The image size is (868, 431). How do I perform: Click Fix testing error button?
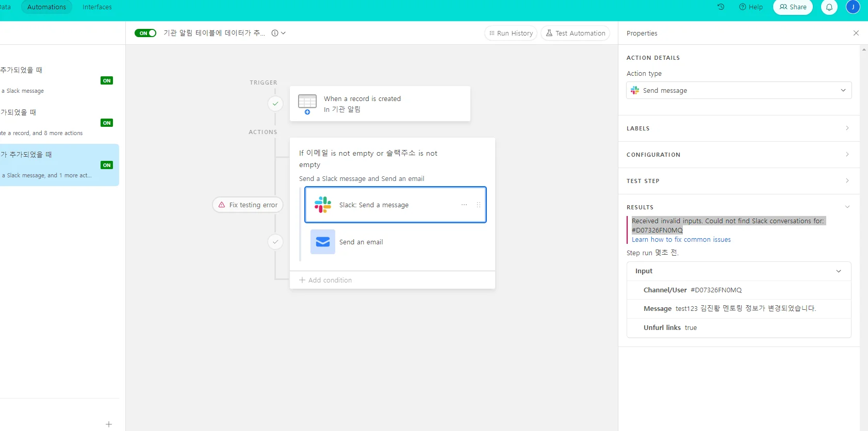(248, 205)
